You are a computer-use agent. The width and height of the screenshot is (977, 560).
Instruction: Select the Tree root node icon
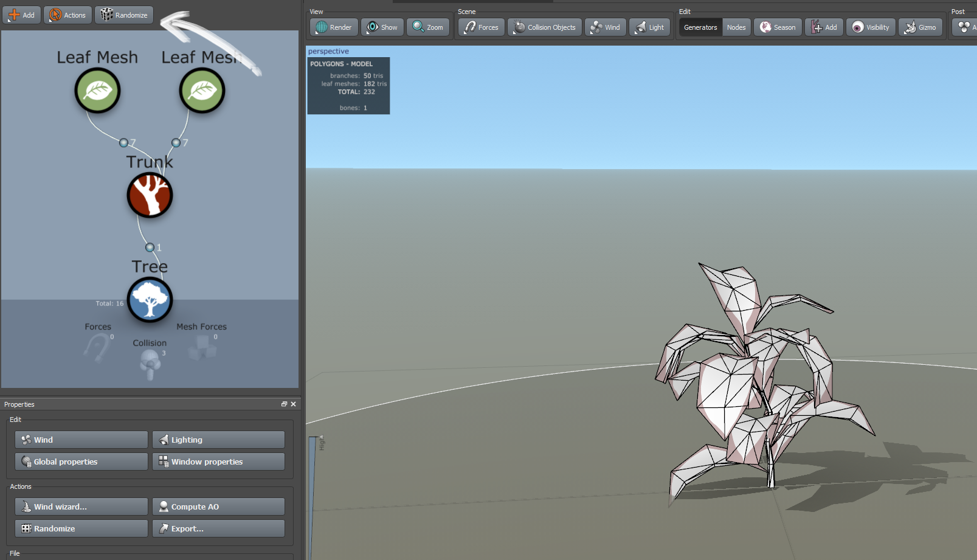(150, 300)
